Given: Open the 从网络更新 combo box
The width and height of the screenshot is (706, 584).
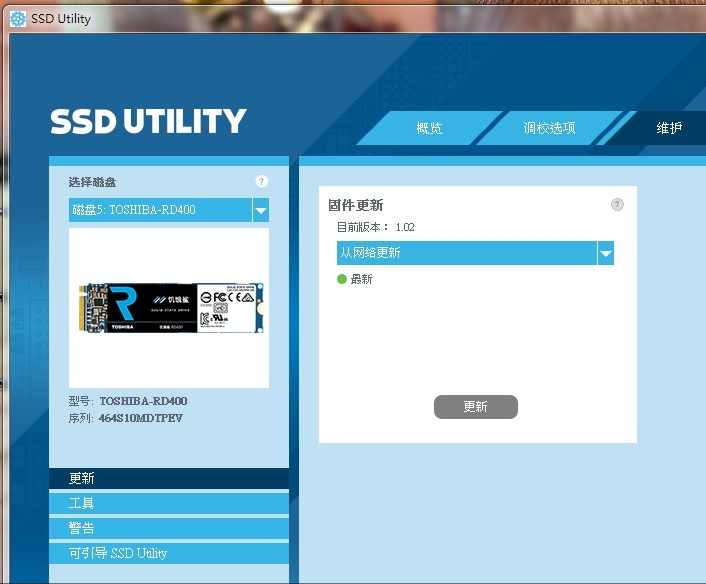Looking at the screenshot, I should (x=475, y=253).
